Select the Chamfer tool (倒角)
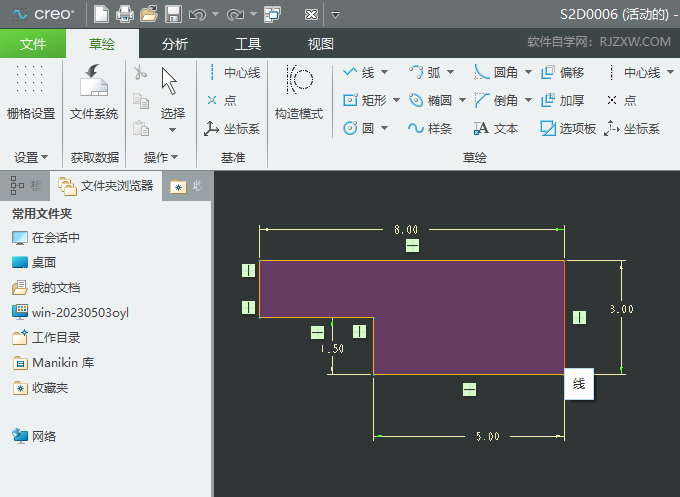Image resolution: width=680 pixels, height=497 pixels. coord(496,101)
